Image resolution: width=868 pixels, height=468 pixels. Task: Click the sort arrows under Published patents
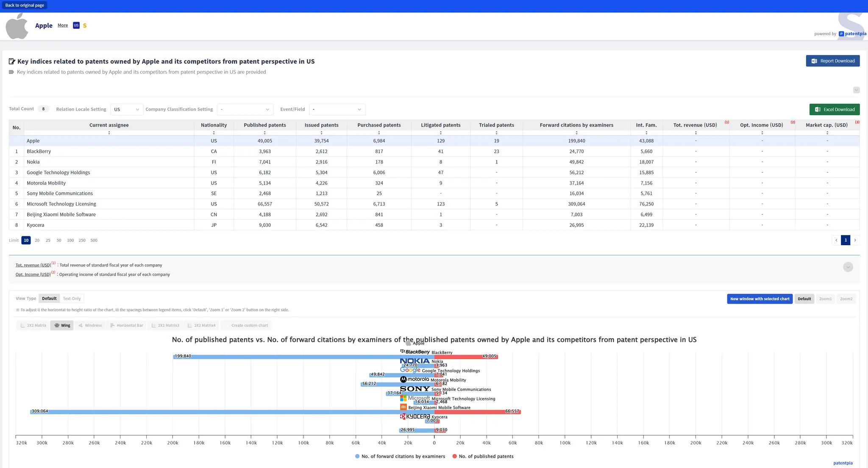coord(265,133)
